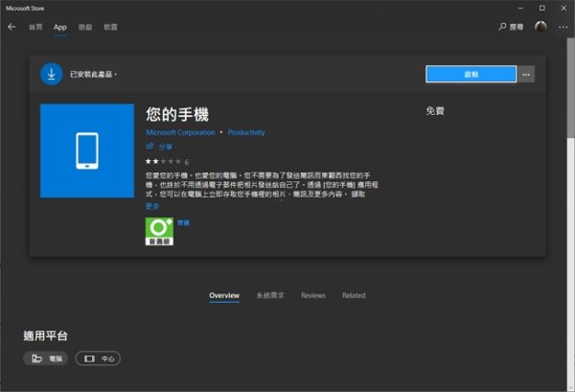
Task: Select the Overview tab
Action: point(224,295)
